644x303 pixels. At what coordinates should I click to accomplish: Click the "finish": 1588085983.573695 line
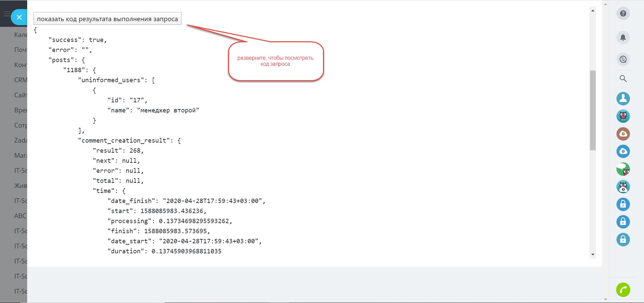[x=159, y=231]
